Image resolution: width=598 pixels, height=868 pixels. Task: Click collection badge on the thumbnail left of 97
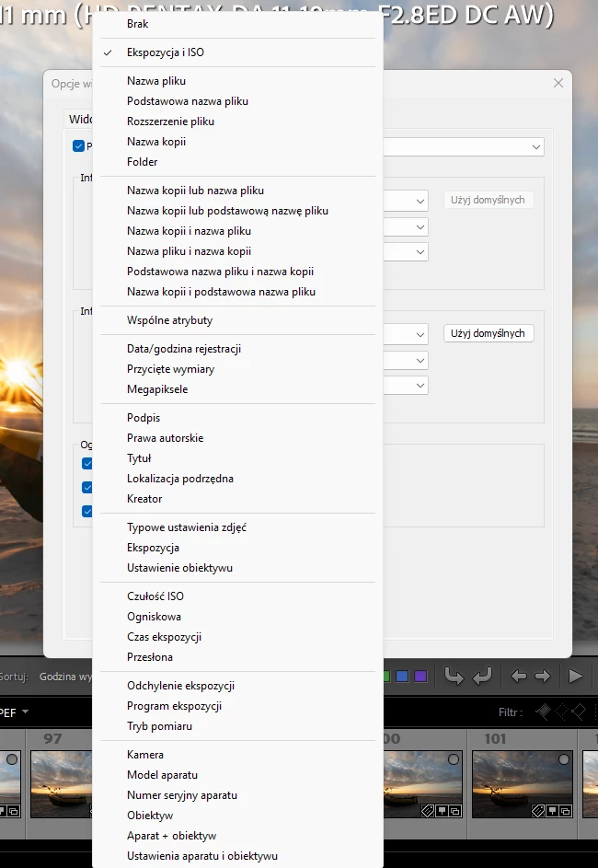tap(14, 811)
